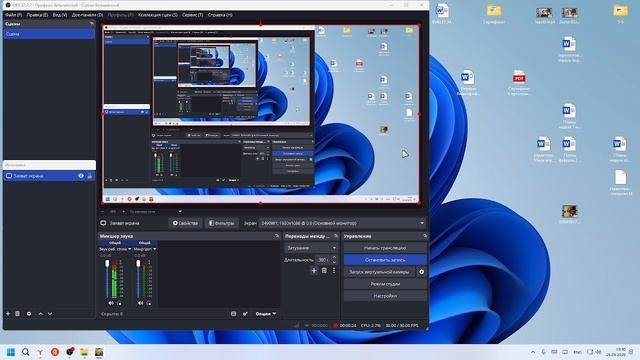Select the screen capture source row
The width and height of the screenshot is (640, 360).
pyautogui.click(x=49, y=176)
